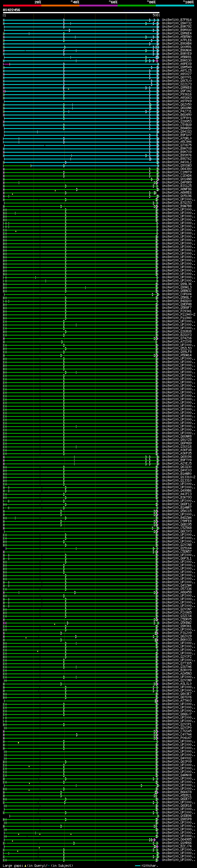Select the UniRef100_C0PGV4 label
197x868 pixels.
176,294
